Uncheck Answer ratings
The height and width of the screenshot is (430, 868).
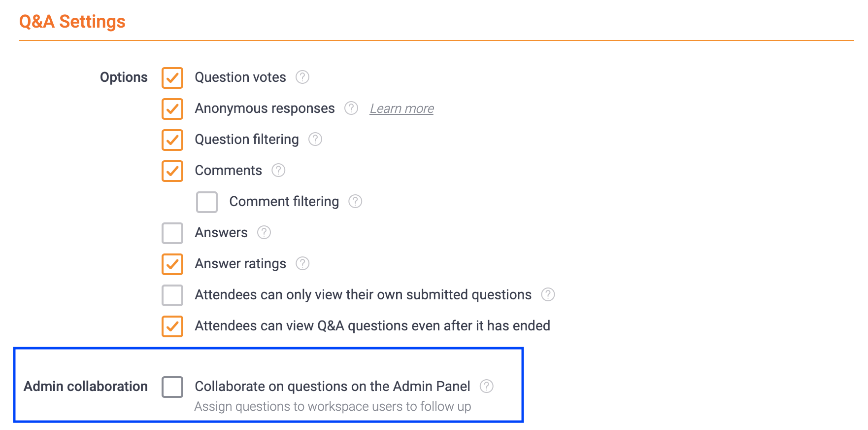tap(172, 264)
